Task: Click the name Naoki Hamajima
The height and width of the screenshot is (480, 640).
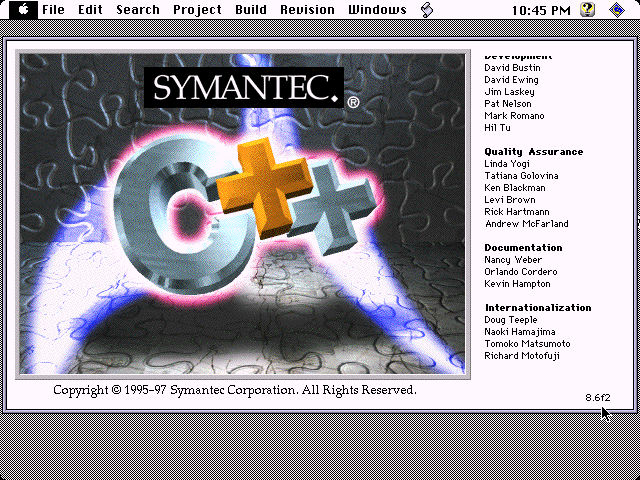Action: tap(520, 332)
